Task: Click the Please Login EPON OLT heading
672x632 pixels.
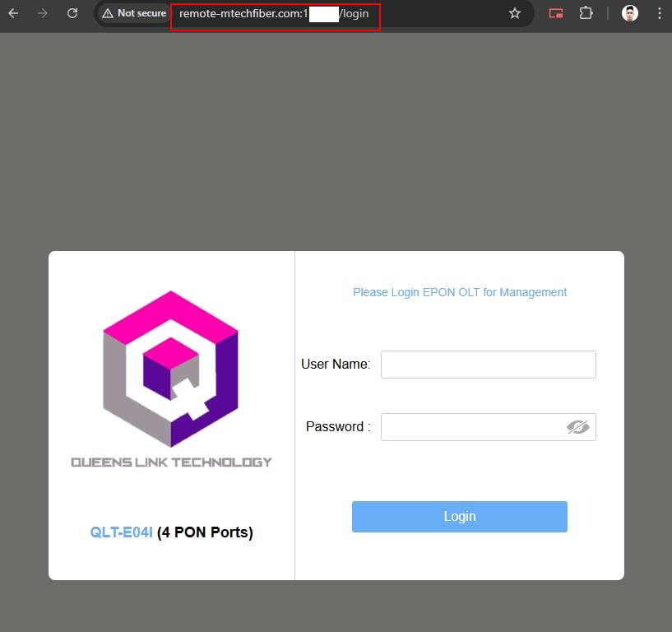Action: point(460,292)
